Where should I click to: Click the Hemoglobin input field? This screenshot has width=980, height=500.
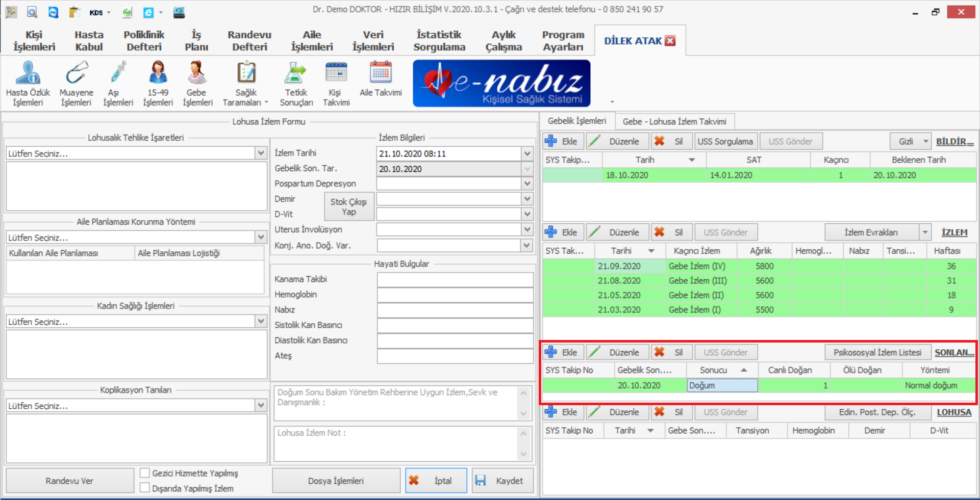(455, 295)
